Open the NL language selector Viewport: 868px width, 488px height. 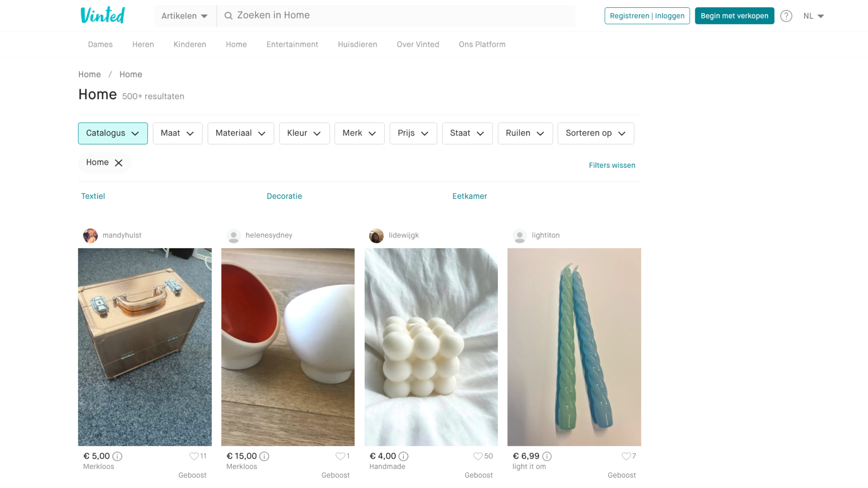813,16
